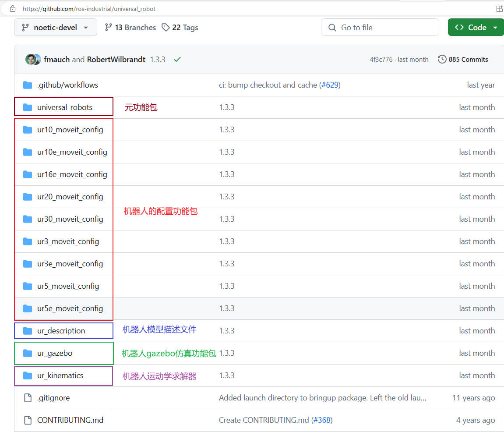Open the ur3e_moveit_config folder
This screenshot has width=504, height=432.
pyautogui.click(x=70, y=264)
